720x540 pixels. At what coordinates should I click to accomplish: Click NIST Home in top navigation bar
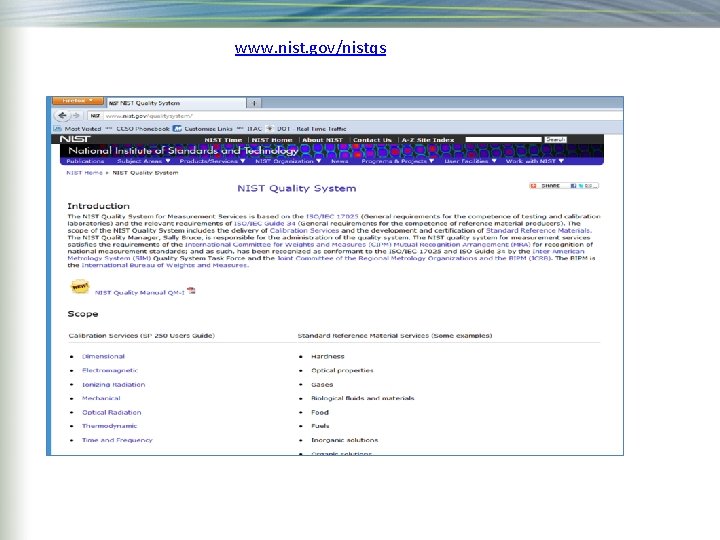click(x=272, y=140)
